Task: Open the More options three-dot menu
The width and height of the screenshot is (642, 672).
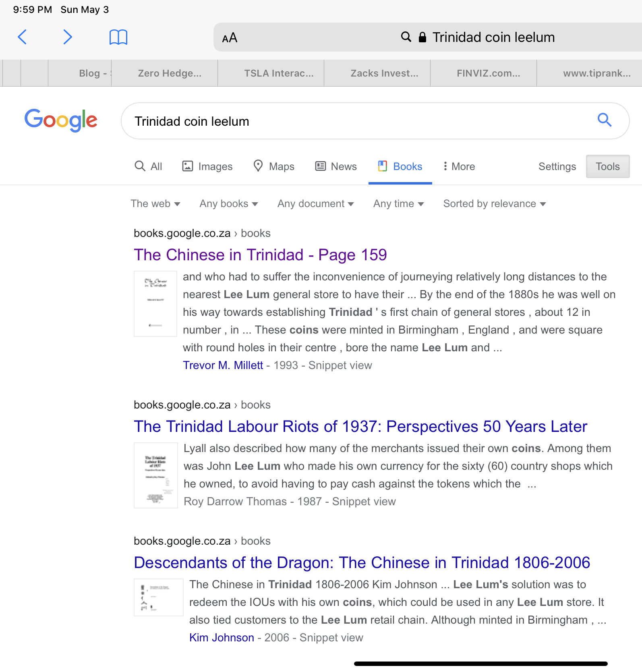Action: click(459, 166)
